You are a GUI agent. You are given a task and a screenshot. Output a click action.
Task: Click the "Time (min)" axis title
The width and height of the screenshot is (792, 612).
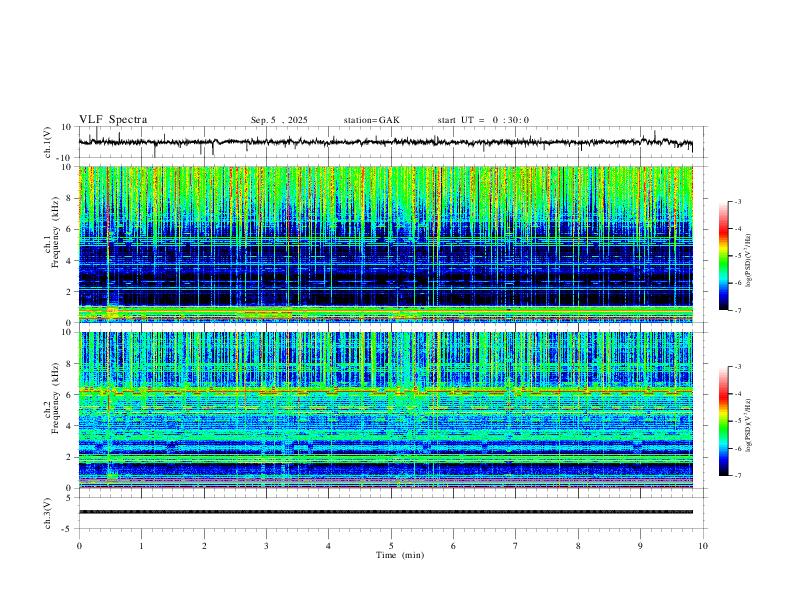click(x=400, y=555)
